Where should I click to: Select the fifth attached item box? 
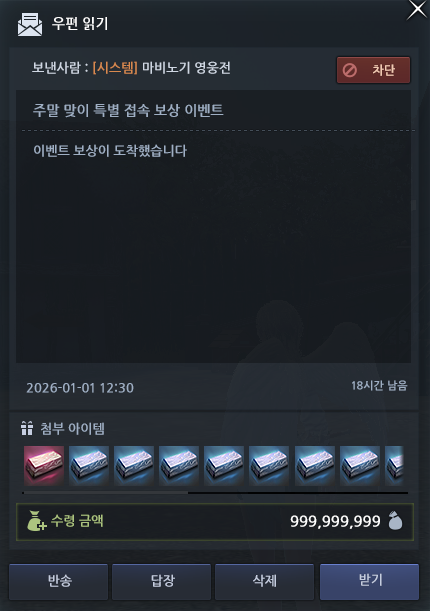click(x=224, y=466)
